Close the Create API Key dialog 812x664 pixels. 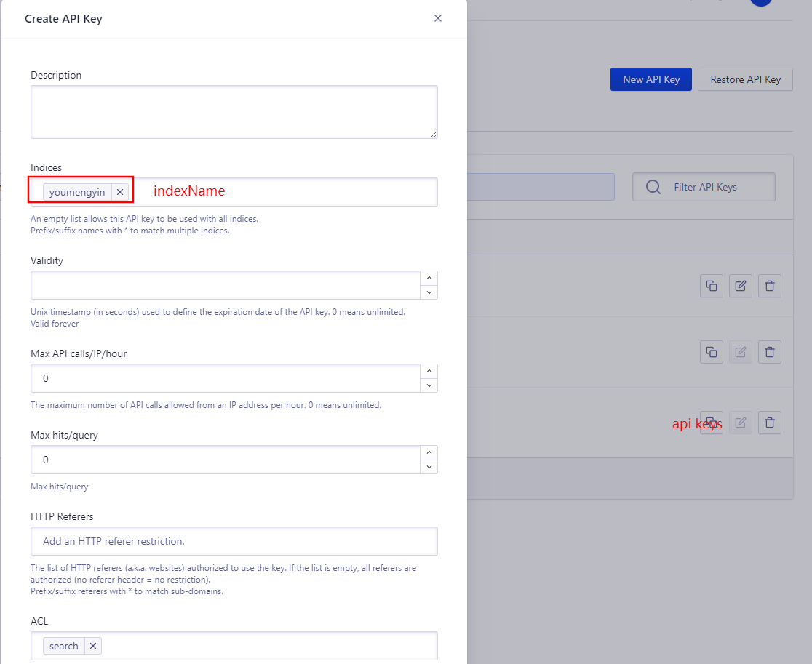[x=437, y=18]
